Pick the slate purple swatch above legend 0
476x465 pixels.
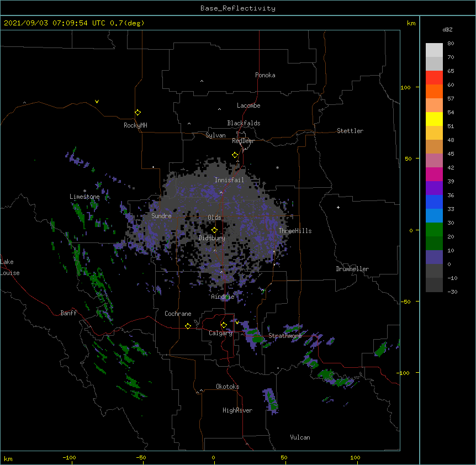click(434, 257)
